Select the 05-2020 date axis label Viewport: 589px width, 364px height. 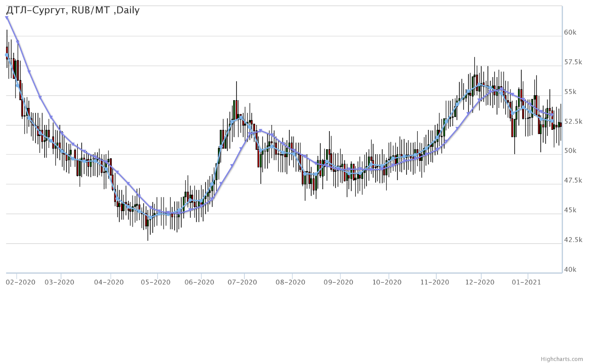156,282
